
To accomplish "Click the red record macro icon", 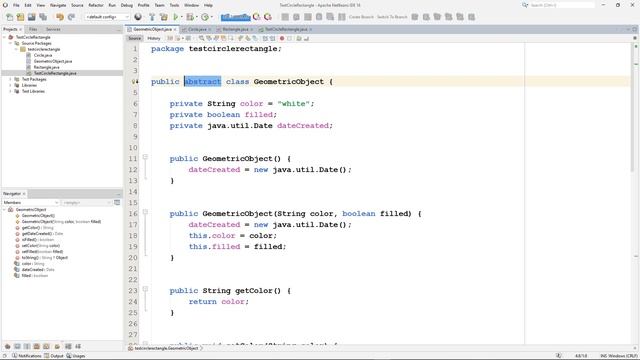I will point(282,38).
